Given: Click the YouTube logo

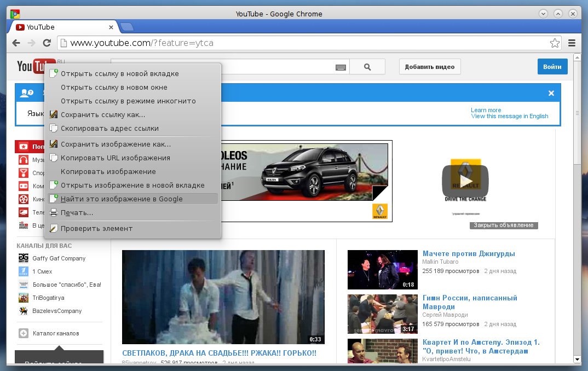Looking at the screenshot, I should 33,66.
